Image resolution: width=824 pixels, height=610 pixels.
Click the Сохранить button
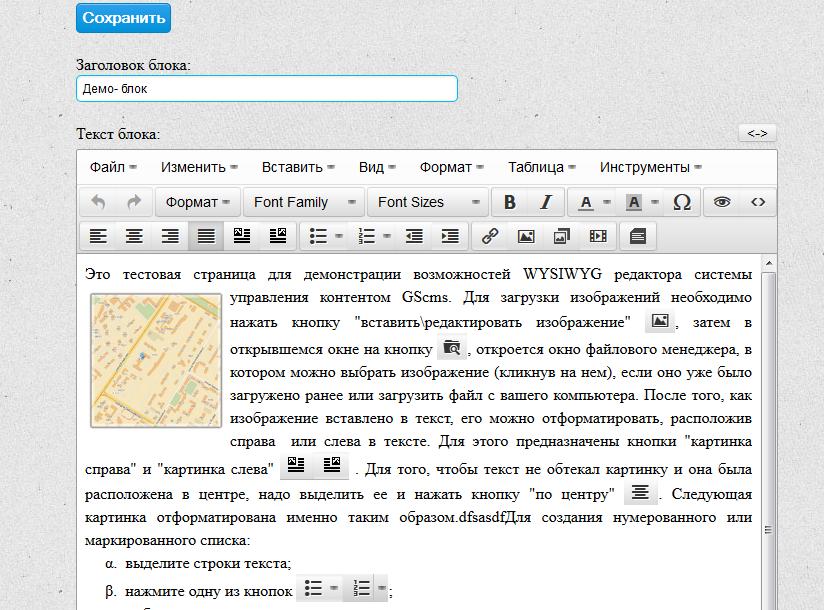123,18
